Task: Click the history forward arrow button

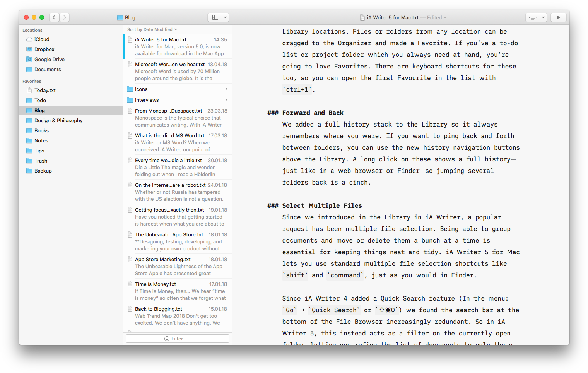Action: 65,17
